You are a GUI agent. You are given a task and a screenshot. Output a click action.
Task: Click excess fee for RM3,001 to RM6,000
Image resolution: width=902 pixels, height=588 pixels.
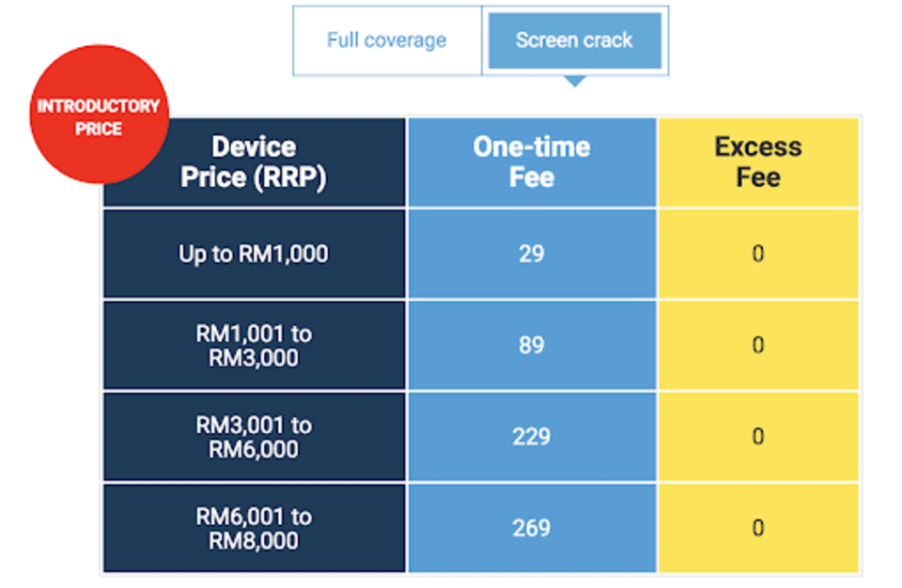tap(759, 436)
